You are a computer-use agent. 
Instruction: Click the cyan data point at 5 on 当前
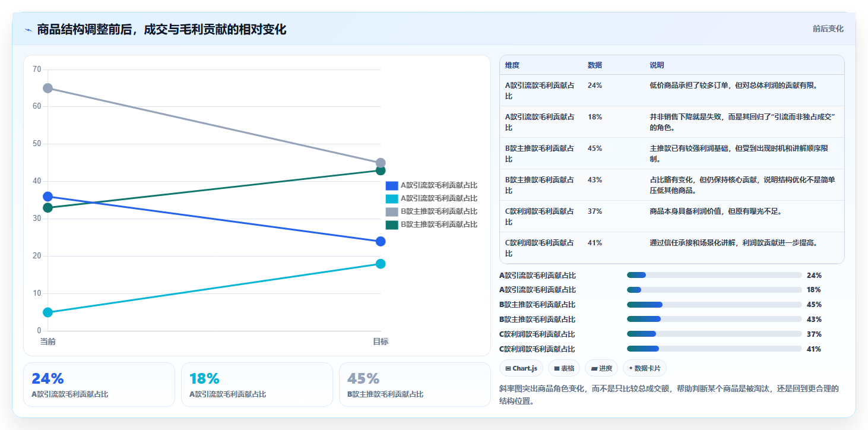[48, 312]
